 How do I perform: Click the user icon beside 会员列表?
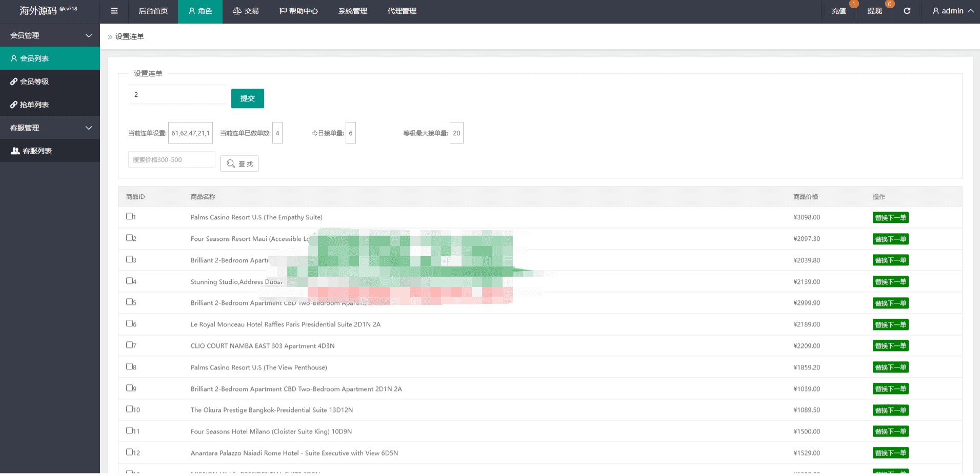14,58
